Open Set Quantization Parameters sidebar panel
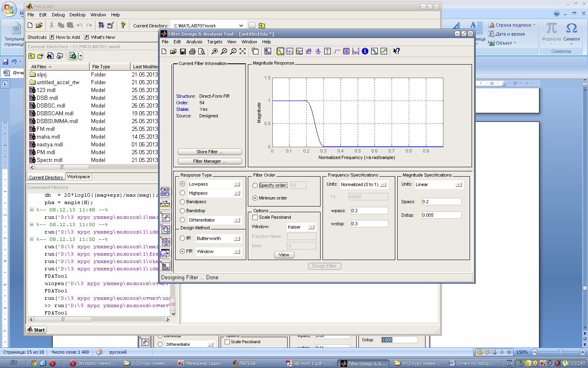 165,217
